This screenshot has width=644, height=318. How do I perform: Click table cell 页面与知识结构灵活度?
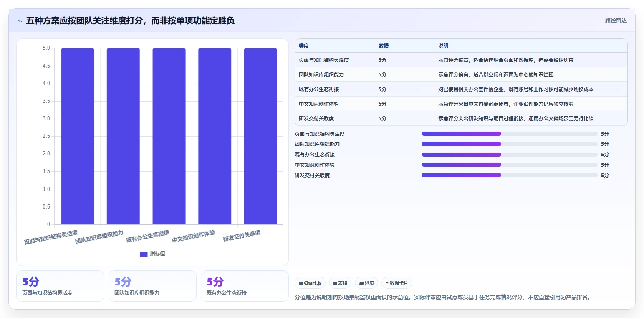click(324, 60)
